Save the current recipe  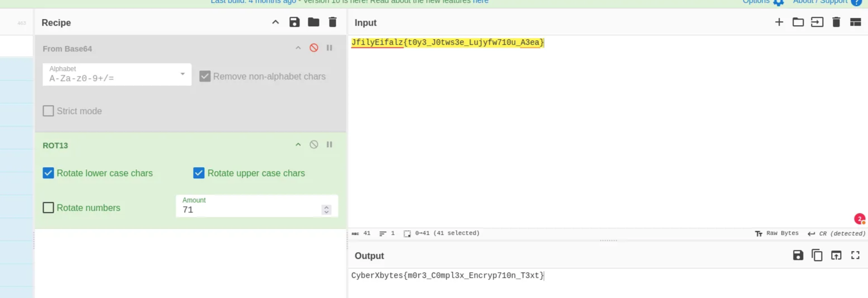pyautogui.click(x=294, y=22)
